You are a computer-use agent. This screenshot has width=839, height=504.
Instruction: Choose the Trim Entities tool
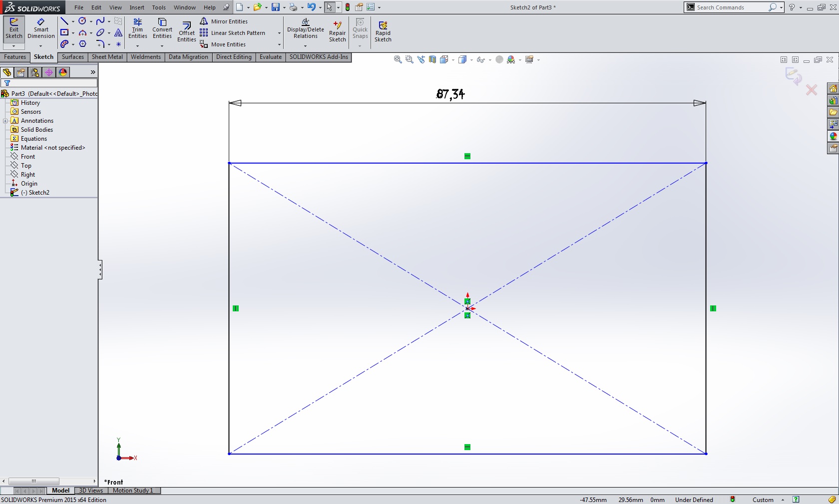tap(137, 28)
